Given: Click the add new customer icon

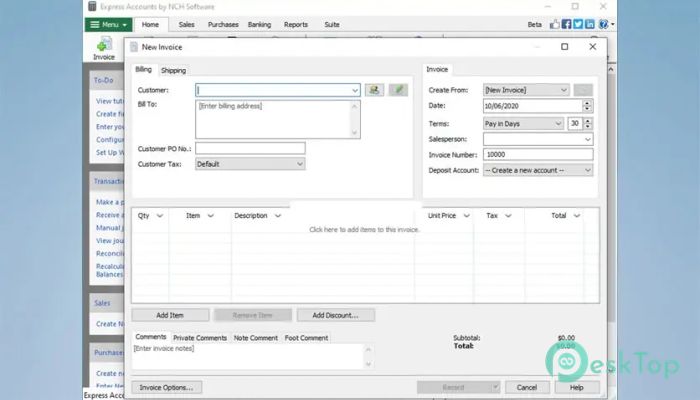Looking at the screenshot, I should pos(374,90).
